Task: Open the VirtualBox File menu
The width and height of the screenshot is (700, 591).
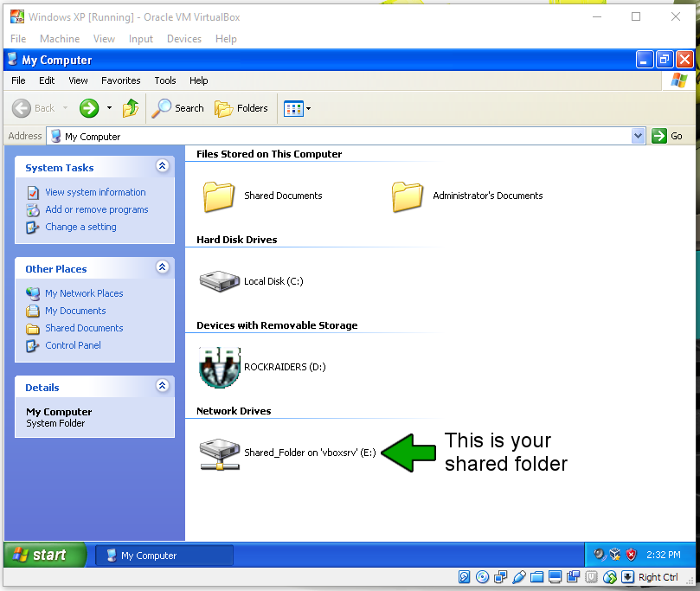Action: coord(18,39)
